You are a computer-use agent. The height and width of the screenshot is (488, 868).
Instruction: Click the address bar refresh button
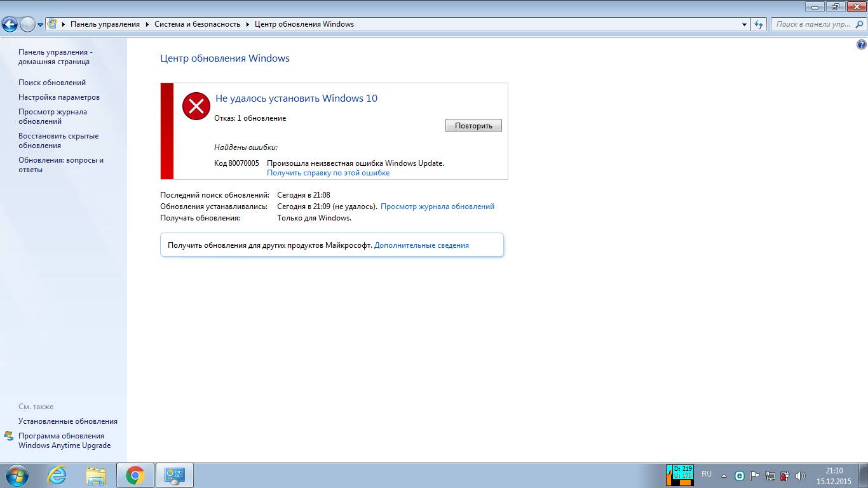tap(759, 24)
